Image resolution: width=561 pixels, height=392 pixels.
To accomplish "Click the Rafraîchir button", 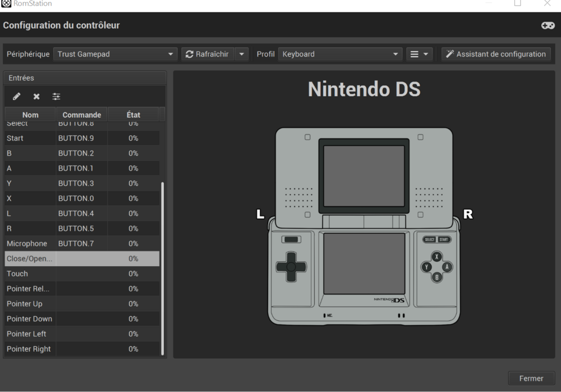I will pyautogui.click(x=208, y=54).
